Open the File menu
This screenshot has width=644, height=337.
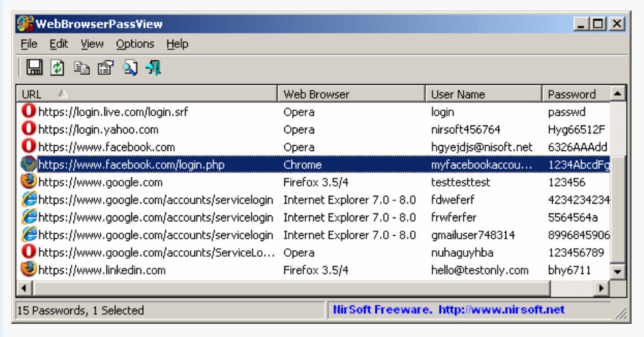29,44
